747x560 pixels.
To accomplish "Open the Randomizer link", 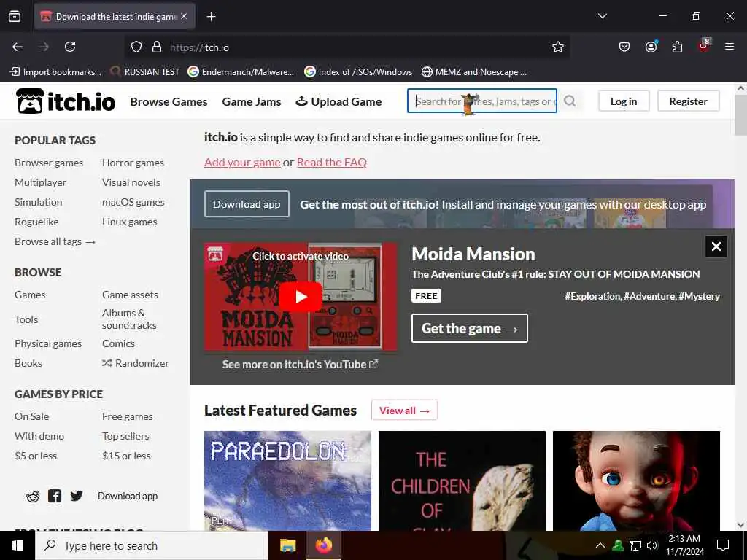I will 136,363.
